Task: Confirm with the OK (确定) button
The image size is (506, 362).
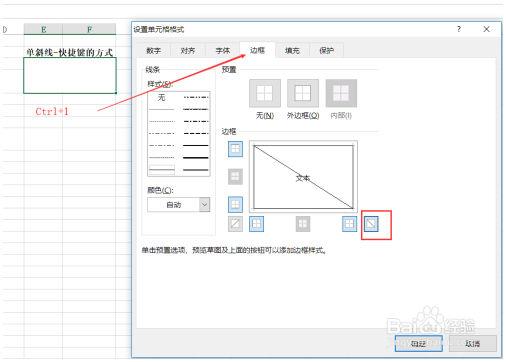Action: pos(419,343)
